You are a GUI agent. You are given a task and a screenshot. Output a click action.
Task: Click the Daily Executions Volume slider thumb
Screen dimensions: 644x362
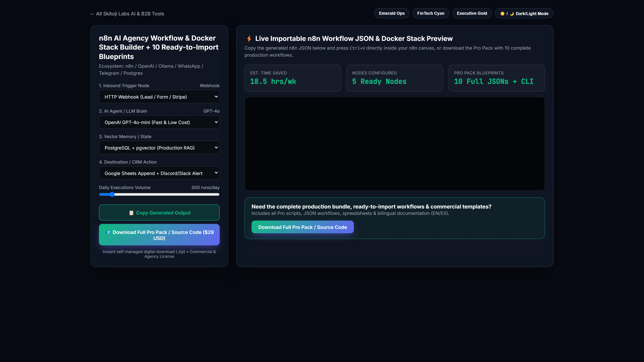click(x=112, y=194)
